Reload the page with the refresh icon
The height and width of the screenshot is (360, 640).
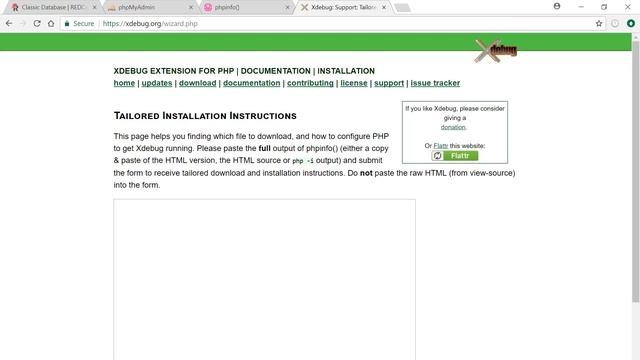[37, 24]
